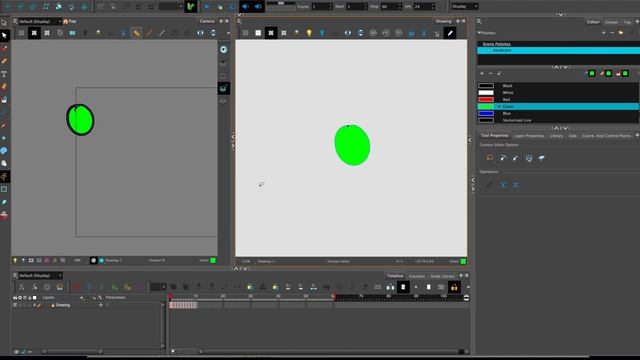Remove palette with minus button
The width and height of the screenshot is (640, 360).
612,33
